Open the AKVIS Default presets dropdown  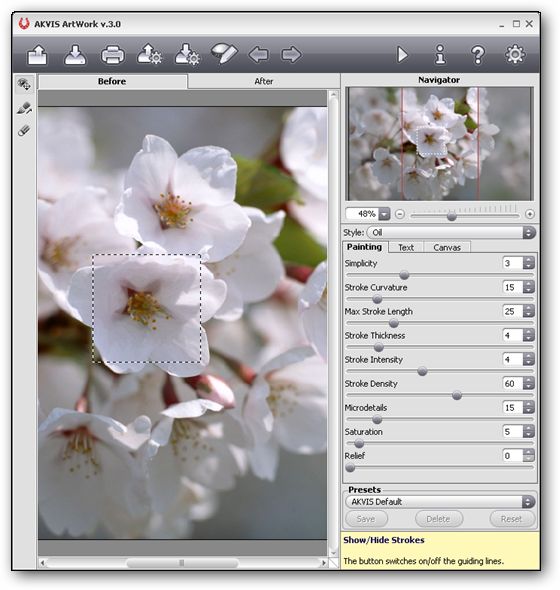pos(440,502)
